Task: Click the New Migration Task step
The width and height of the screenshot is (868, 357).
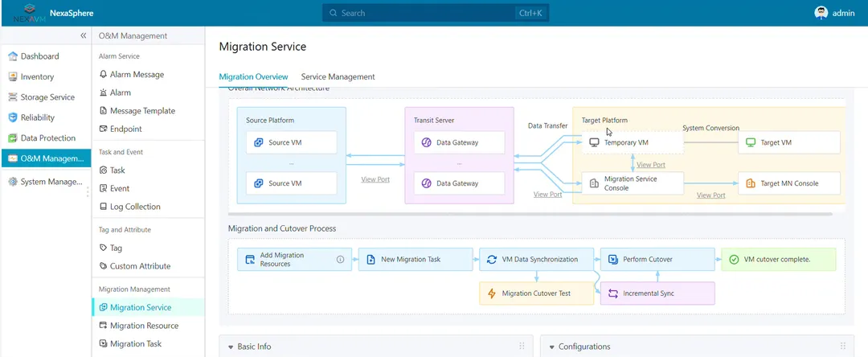Action: point(416,260)
